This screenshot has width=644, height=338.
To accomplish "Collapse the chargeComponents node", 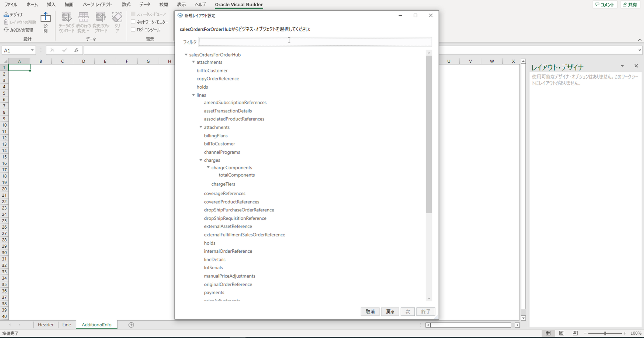I will pos(208,167).
